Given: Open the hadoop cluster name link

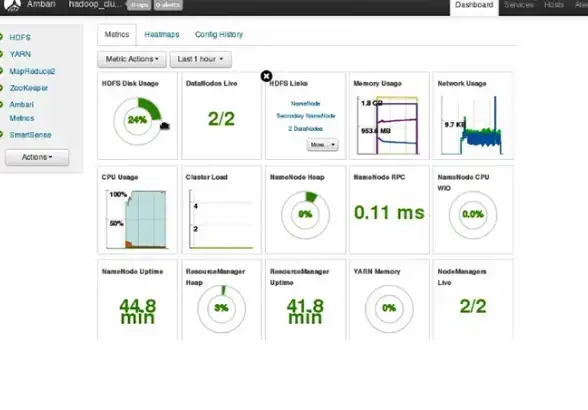Looking at the screenshot, I should coord(95,5).
